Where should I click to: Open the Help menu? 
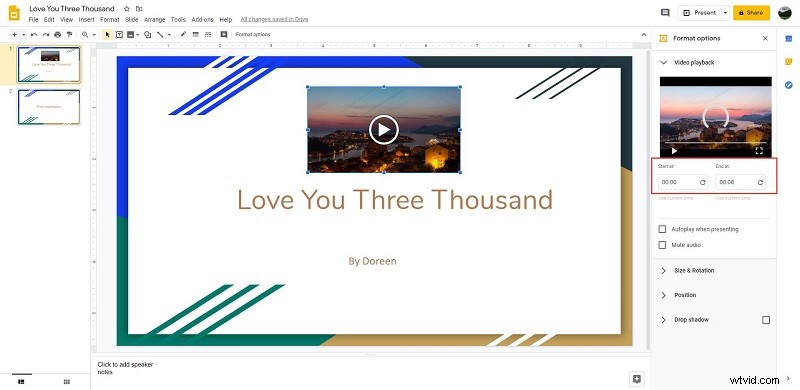point(226,19)
